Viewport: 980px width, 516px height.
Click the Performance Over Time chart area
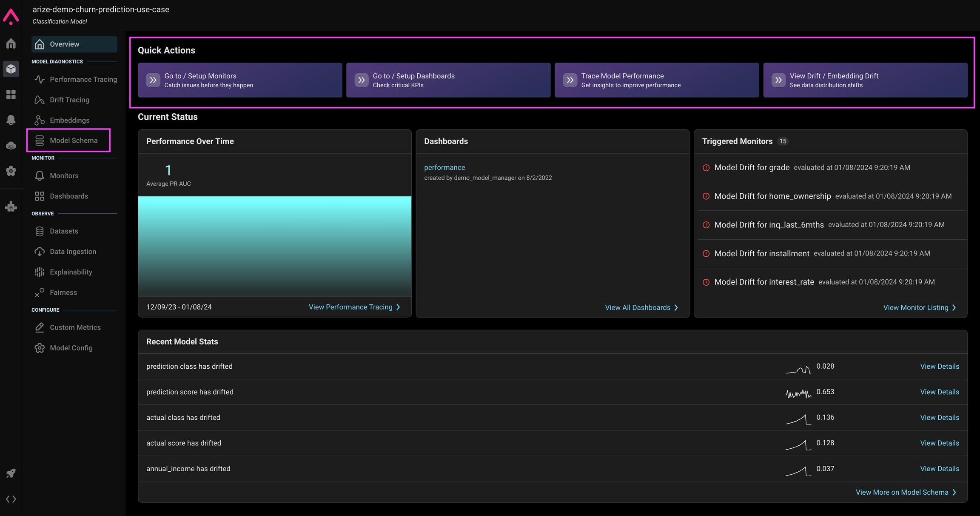point(274,246)
